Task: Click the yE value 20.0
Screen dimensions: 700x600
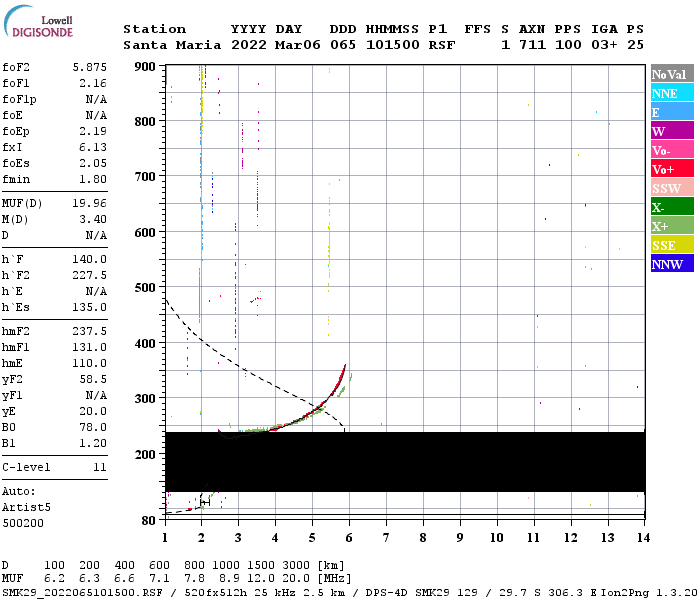Action: tap(93, 412)
